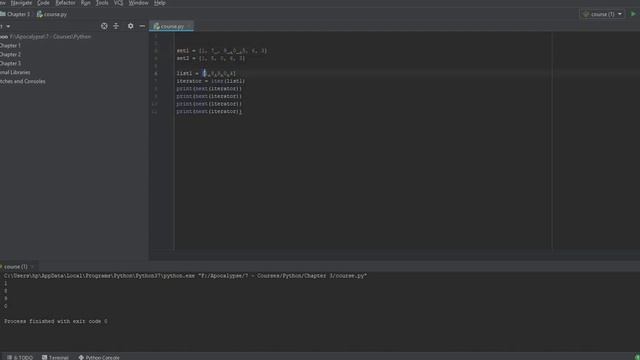This screenshot has width=640, height=360.
Task: Click the collapse all icon in Project panel
Action: click(x=116, y=26)
